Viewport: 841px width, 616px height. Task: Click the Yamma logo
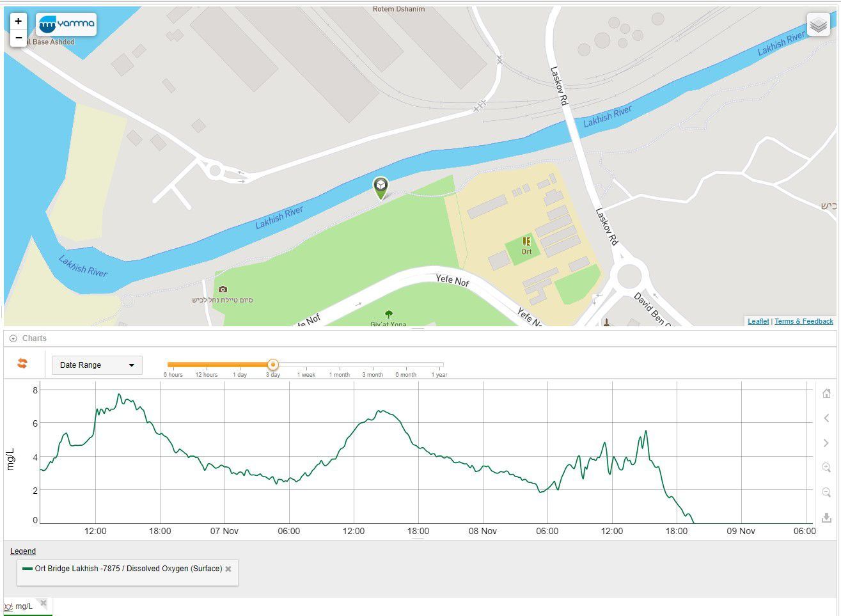click(67, 25)
